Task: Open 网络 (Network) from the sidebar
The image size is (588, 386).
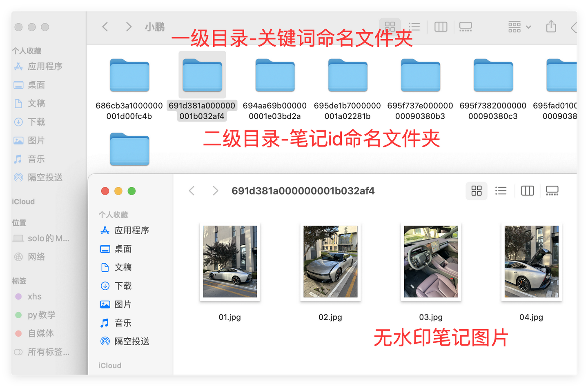Action: coord(36,257)
